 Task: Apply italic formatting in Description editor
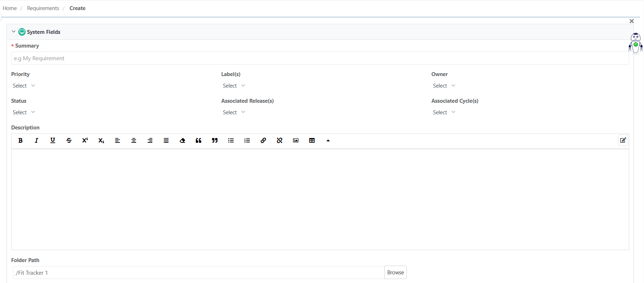[36, 141]
